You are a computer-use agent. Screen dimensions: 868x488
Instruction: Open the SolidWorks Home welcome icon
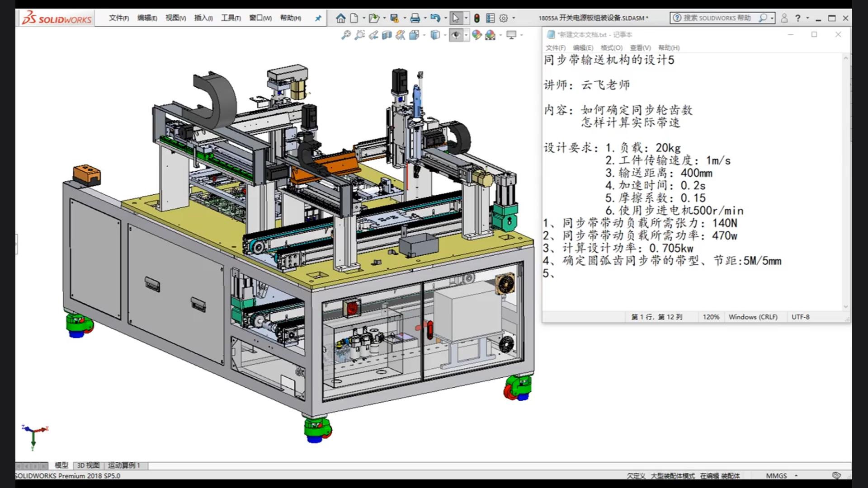pos(341,18)
